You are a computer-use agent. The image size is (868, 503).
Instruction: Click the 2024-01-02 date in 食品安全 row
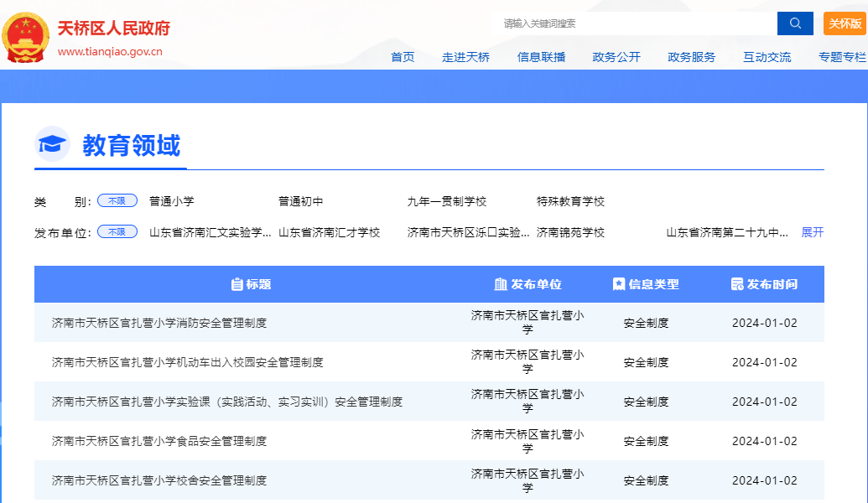(x=765, y=441)
